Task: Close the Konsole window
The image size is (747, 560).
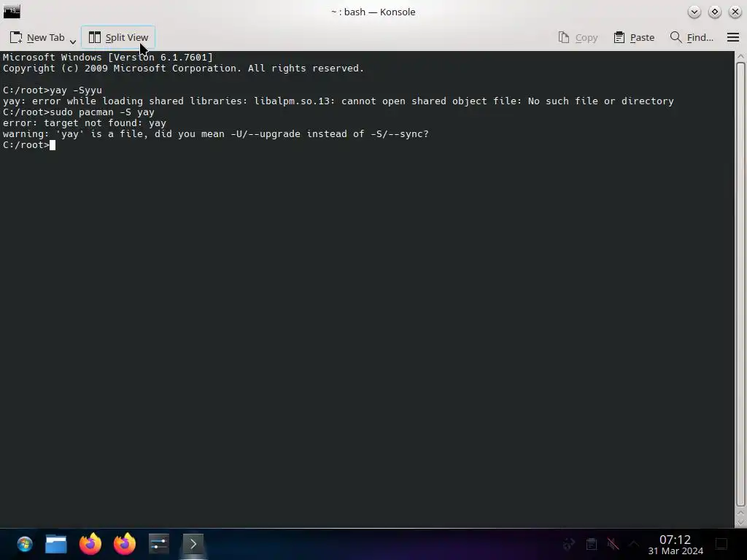Action: (735, 12)
